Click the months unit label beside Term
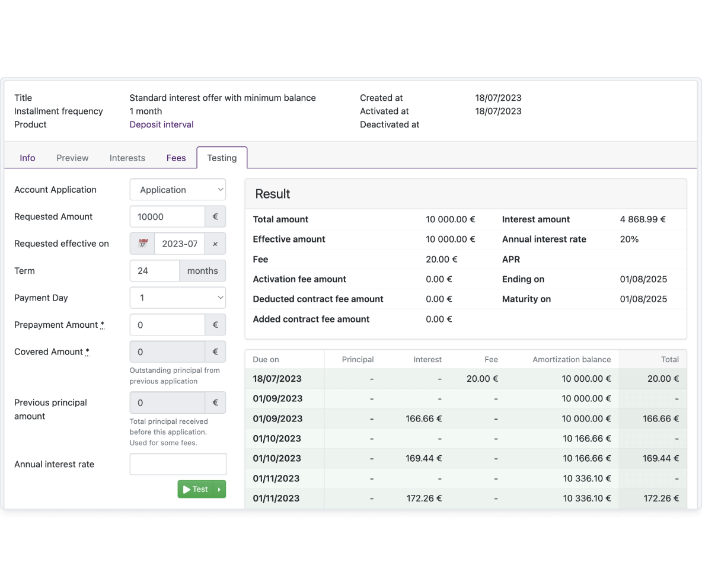 point(202,271)
